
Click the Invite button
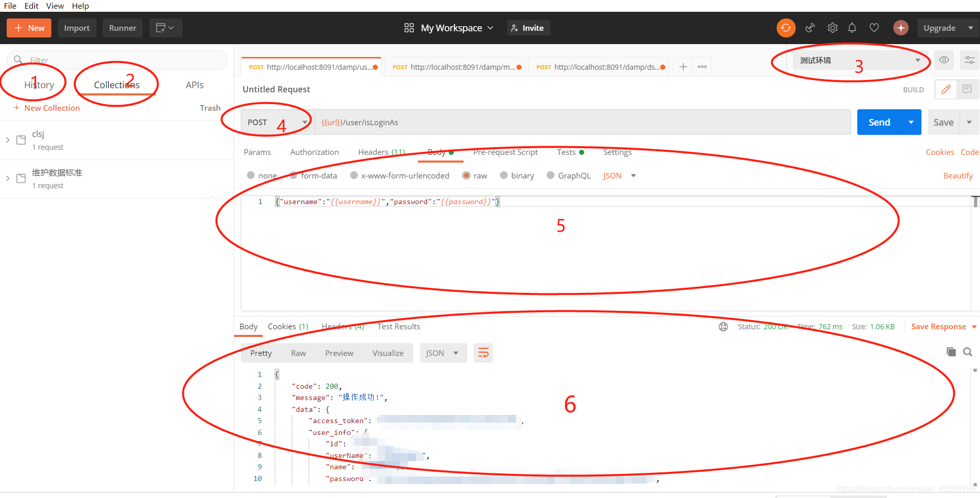(528, 28)
